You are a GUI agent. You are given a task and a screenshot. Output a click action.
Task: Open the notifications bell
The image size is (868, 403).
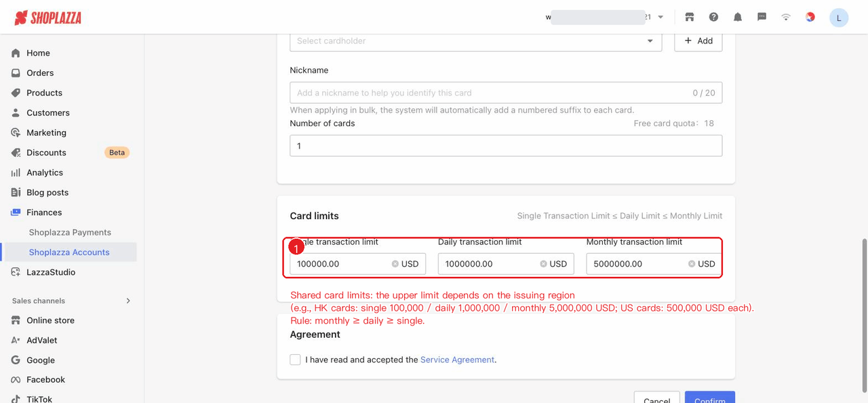point(738,17)
